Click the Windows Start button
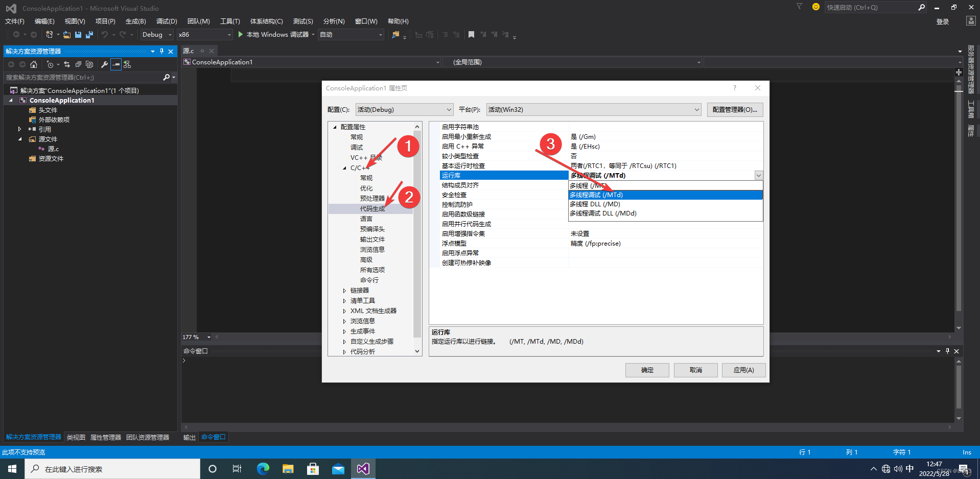Viewport: 980px width, 479px height. (x=12, y=468)
